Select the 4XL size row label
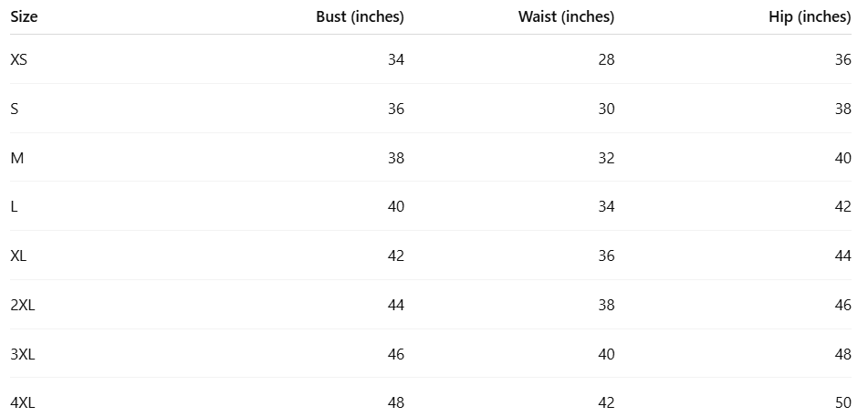868x417 pixels. [x=23, y=402]
